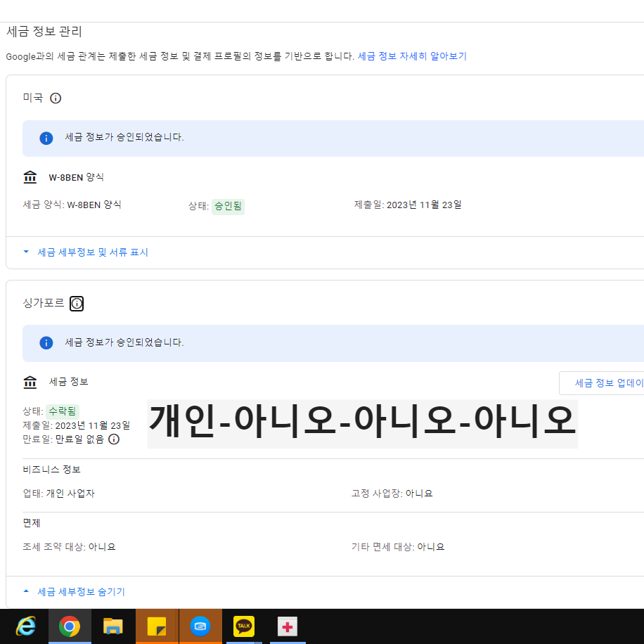Click the info icon next to 미국
The height and width of the screenshot is (644, 644).
pos(56,98)
